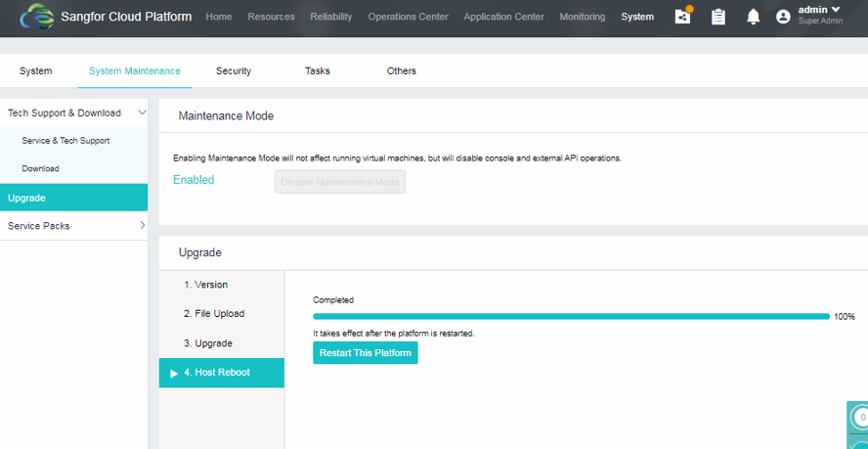The width and height of the screenshot is (868, 449).
Task: Click the Restart This Platform button
Action: pos(365,352)
